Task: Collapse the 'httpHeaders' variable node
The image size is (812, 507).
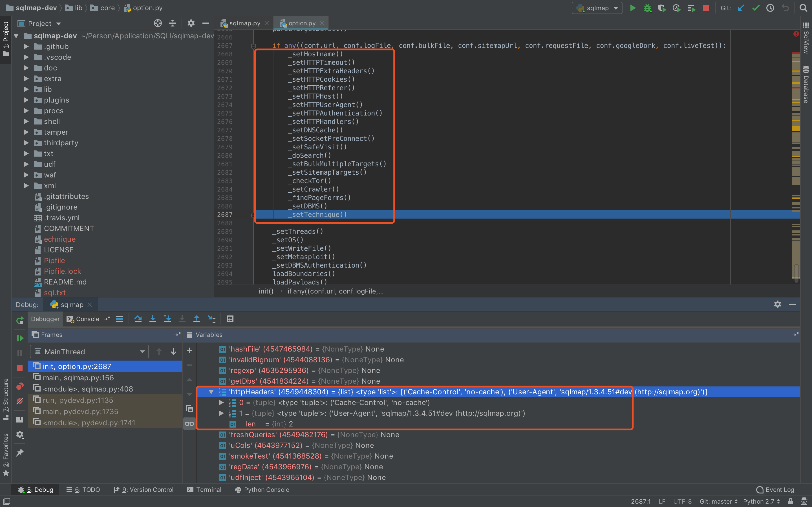Action: tap(211, 392)
